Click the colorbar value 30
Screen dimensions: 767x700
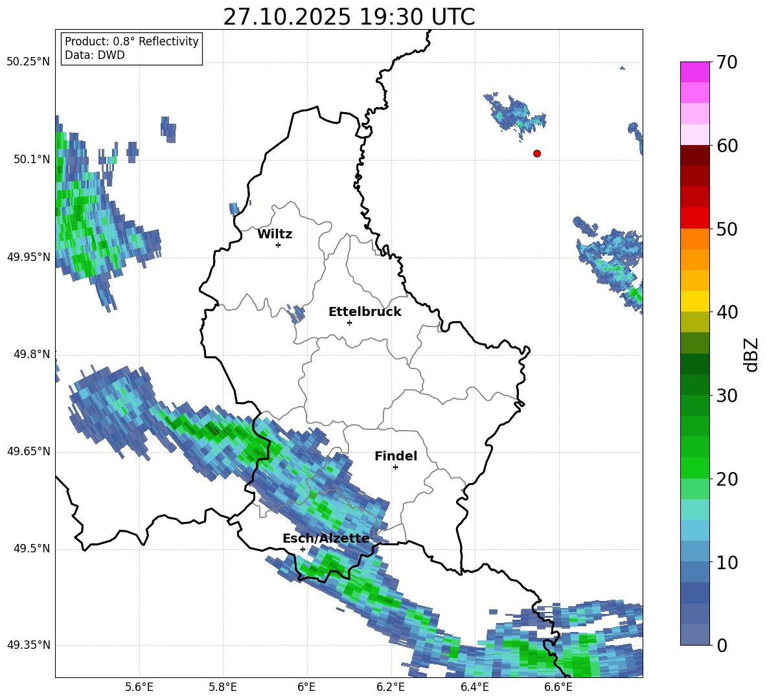pyautogui.click(x=727, y=396)
